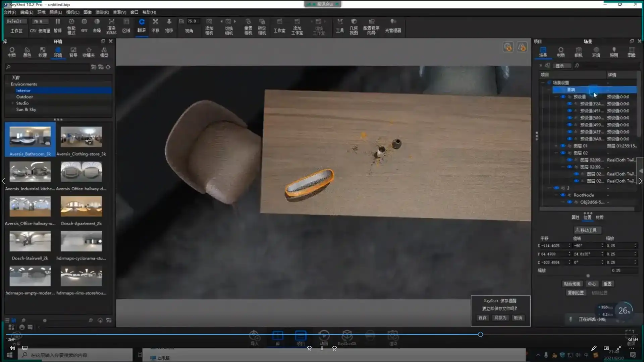Open the 相机 tab in project panel
This screenshot has width=644, height=362.
tap(578, 52)
